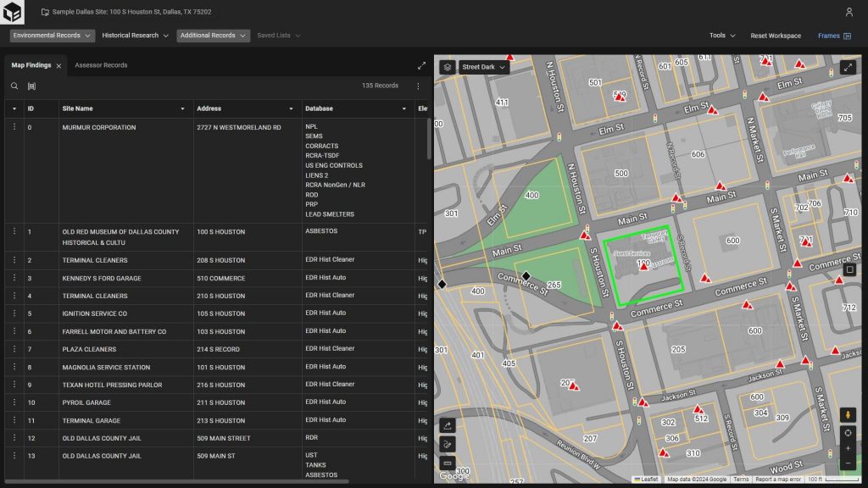Zoom out on the map
Image resolution: width=868 pixels, height=488 pixels.
point(848,463)
